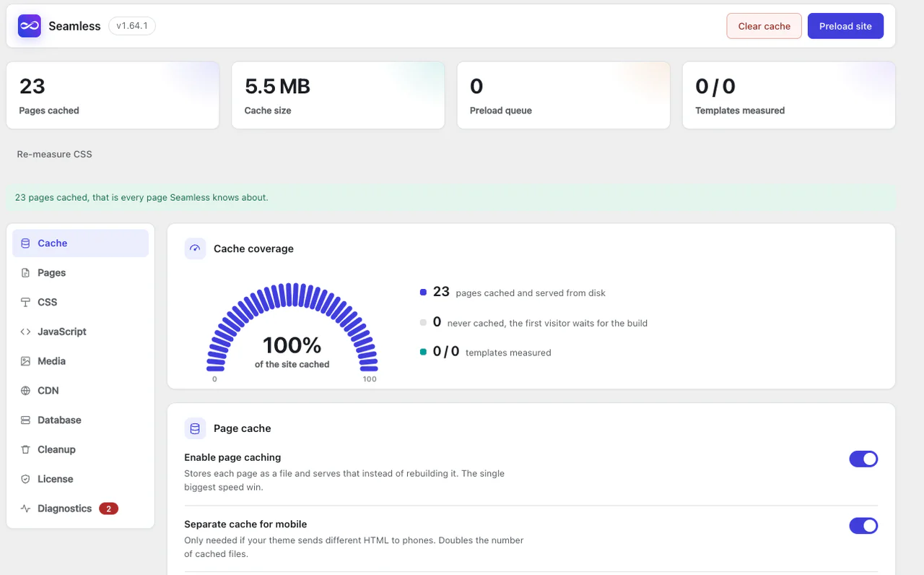
Task: Click the Page cache section database icon
Action: [x=195, y=428]
